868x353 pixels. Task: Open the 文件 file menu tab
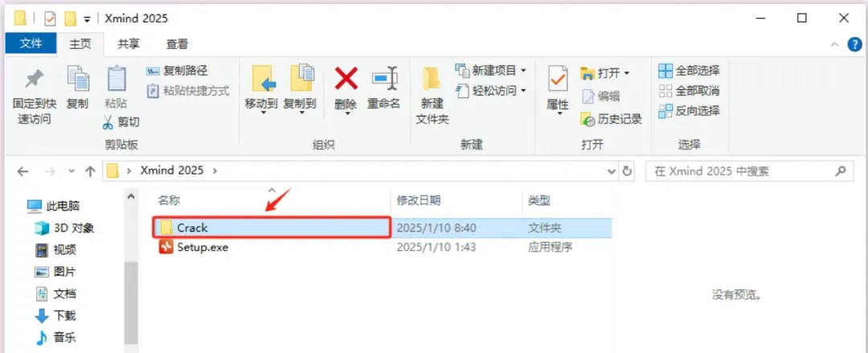(31, 43)
